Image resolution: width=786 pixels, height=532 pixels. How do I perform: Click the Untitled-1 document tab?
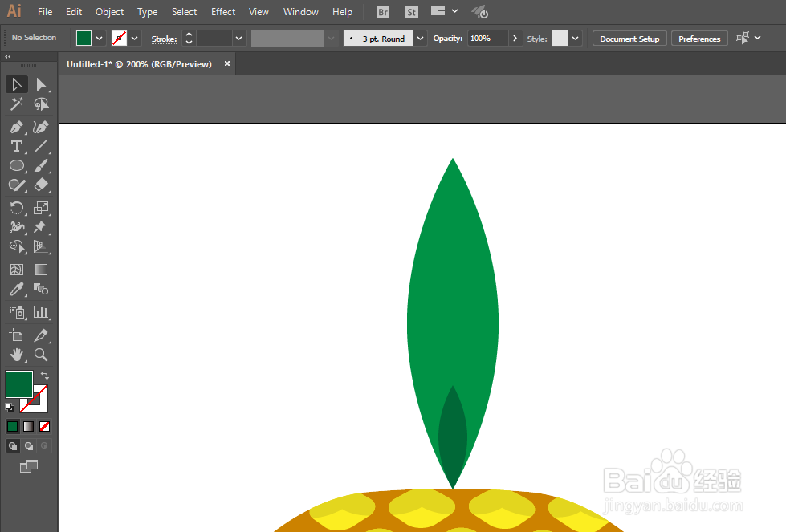pyautogui.click(x=141, y=63)
